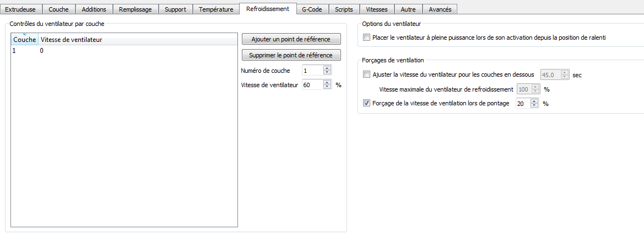Sort by the Couche column header

click(x=25, y=40)
